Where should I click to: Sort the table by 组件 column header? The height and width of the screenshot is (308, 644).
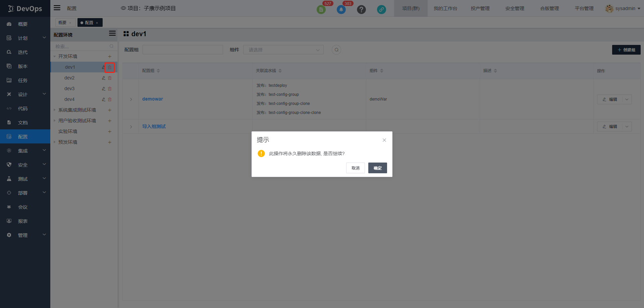(382, 71)
